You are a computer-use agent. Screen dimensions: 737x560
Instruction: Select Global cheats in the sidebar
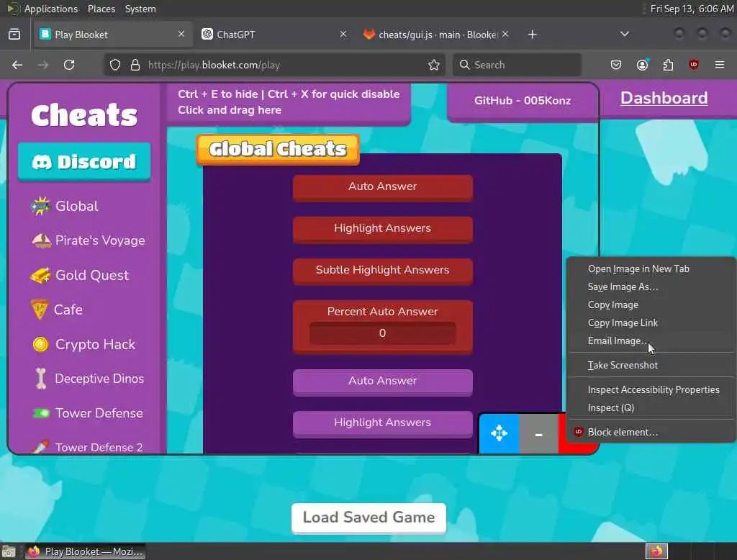coord(65,206)
